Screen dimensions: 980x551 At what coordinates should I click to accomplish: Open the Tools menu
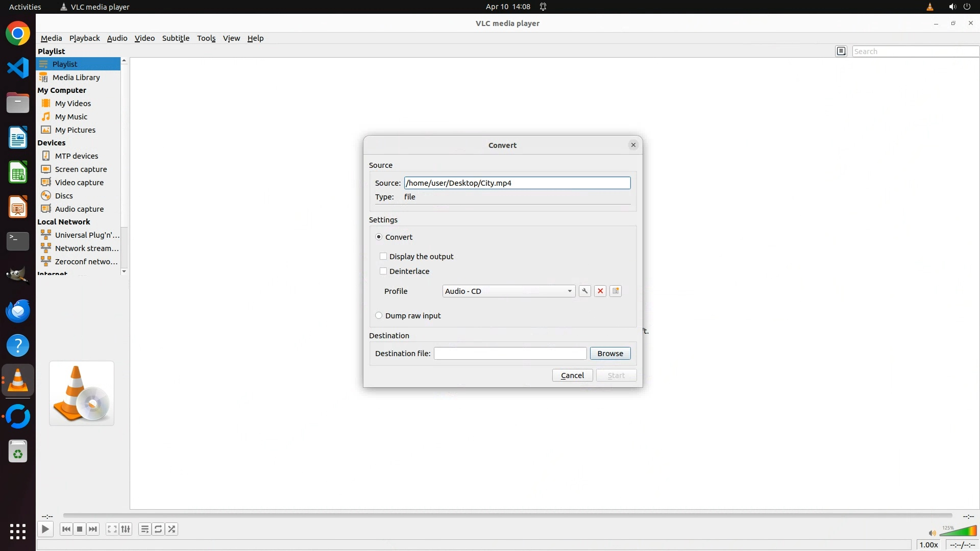(206, 38)
